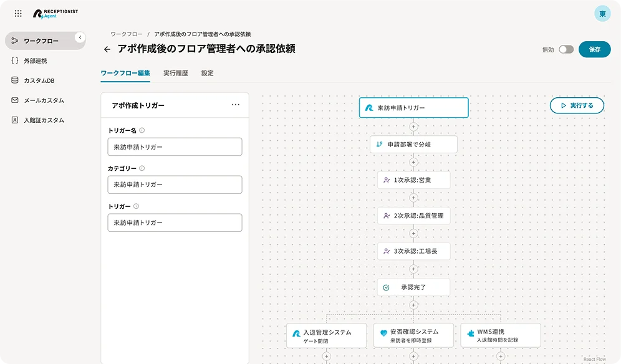Screen dimensions: 621x364
Task: Click info icon next to トリガー名
Action: 142,130
